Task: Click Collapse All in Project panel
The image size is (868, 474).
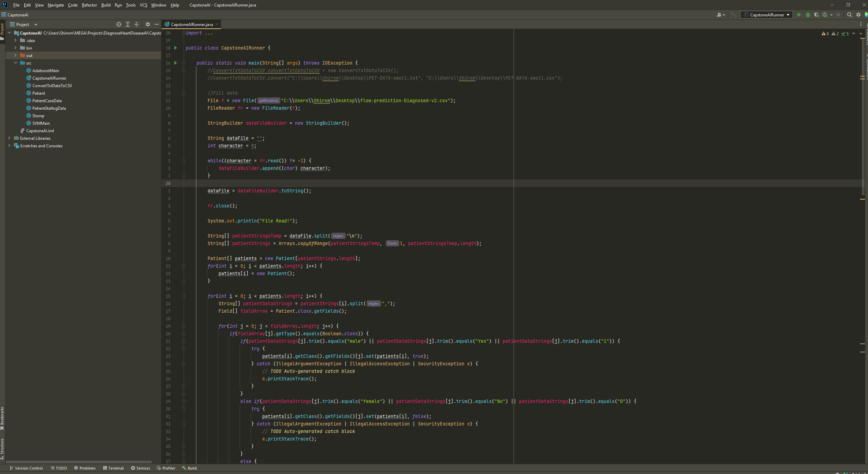Action: click(137, 24)
